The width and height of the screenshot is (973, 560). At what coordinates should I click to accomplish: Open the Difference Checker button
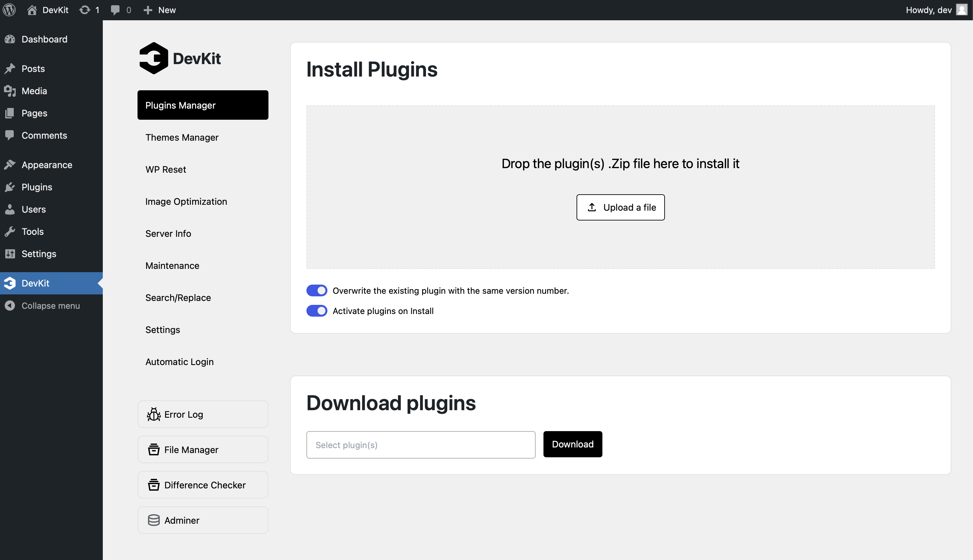tap(203, 485)
